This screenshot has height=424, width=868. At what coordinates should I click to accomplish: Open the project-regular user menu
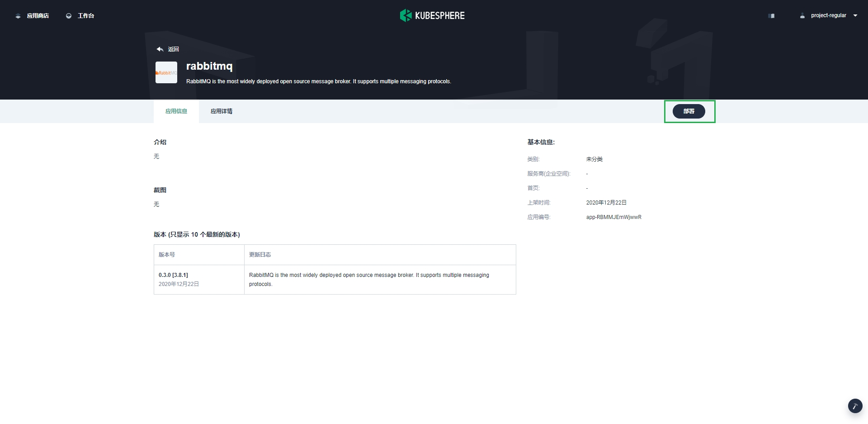(x=828, y=15)
